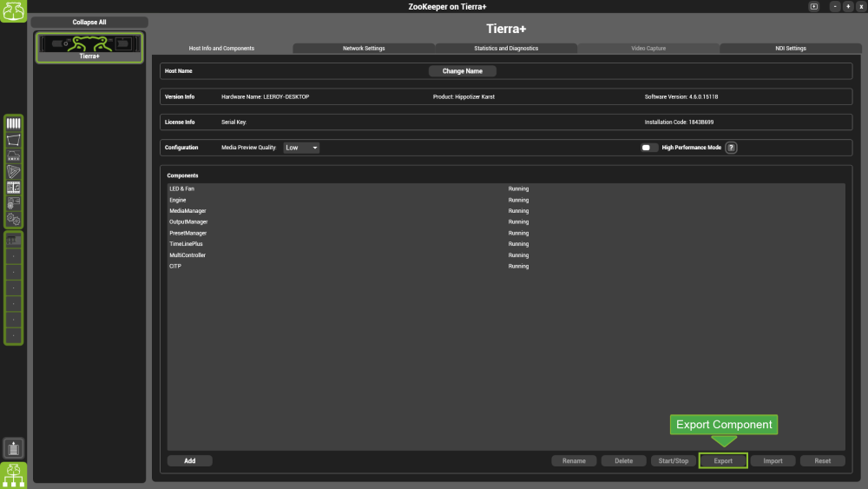Select the OutputManager component row
The image size is (868, 489).
tap(506, 222)
